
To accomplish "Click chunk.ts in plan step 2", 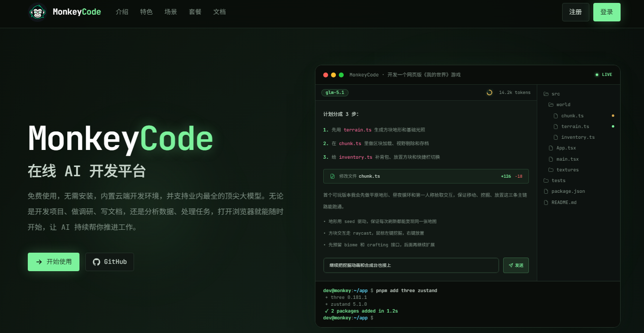I will pos(350,144).
